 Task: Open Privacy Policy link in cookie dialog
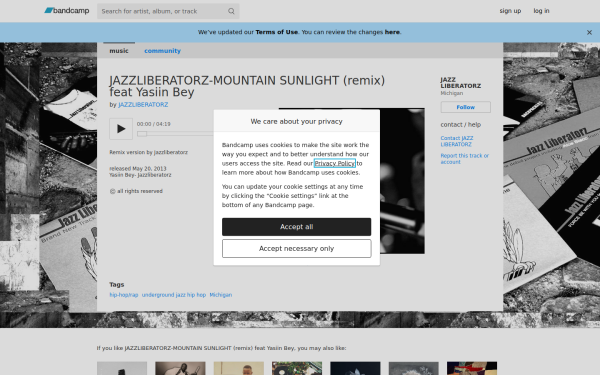(x=334, y=163)
